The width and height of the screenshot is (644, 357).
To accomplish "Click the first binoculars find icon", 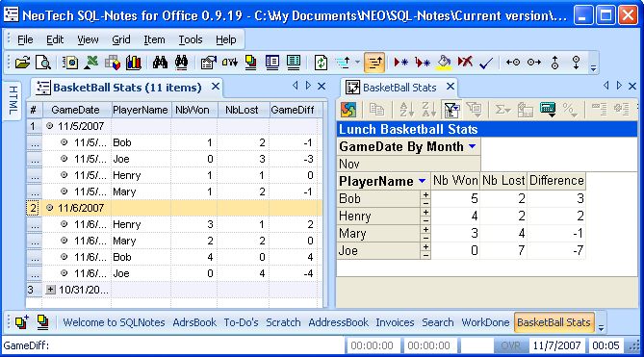I will 160,63.
